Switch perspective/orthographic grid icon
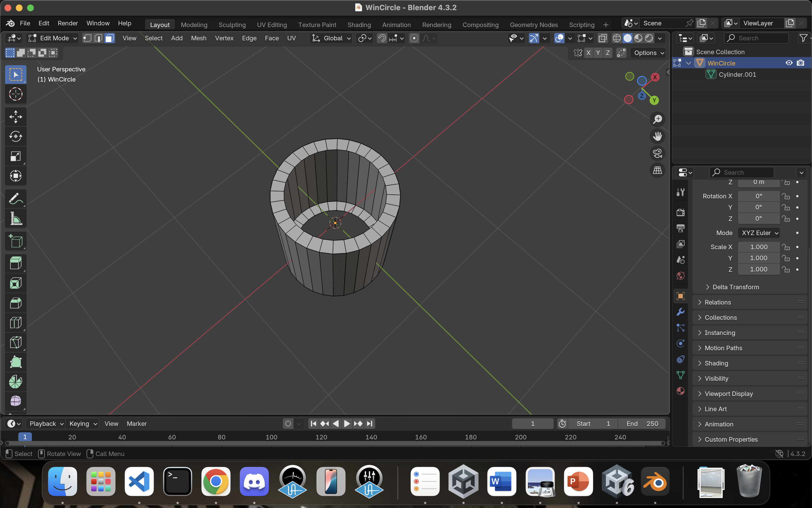 [657, 170]
